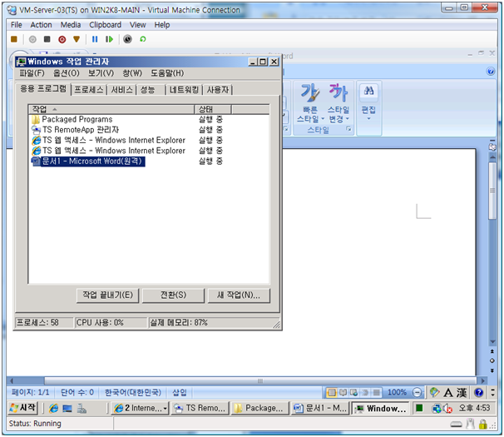
Task: Select the TS RemoteApp 관리자 task row
Action: [x=149, y=130]
